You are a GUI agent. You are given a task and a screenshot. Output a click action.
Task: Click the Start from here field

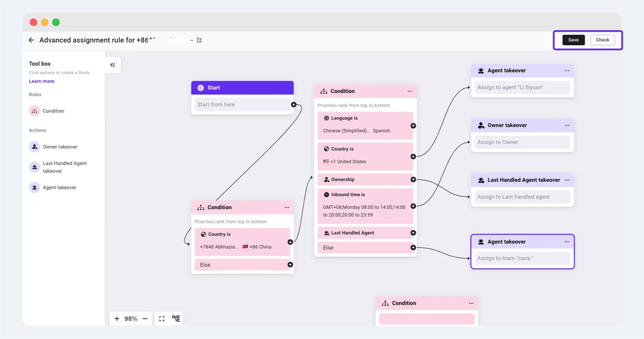243,105
